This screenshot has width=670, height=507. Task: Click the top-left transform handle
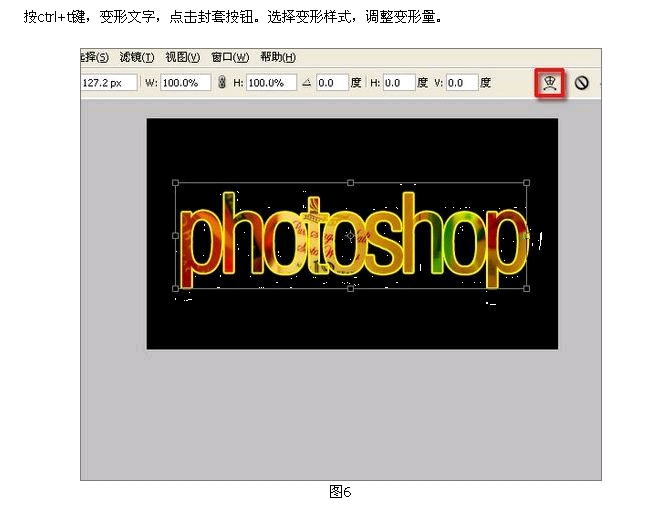pyautogui.click(x=175, y=183)
